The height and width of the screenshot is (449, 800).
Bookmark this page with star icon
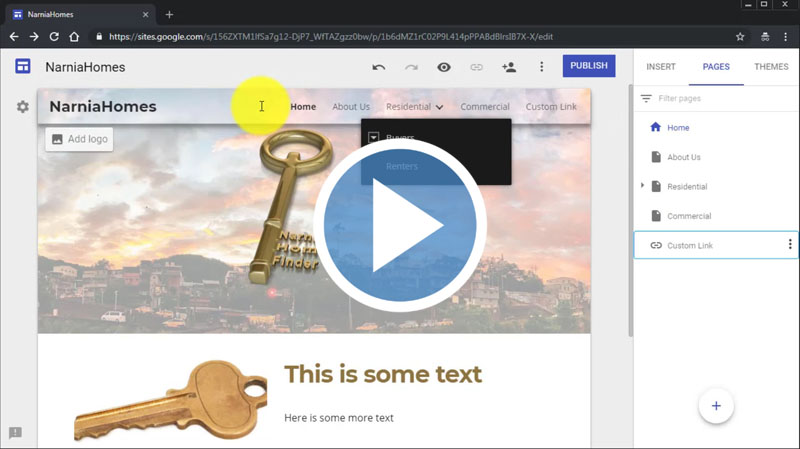740,36
